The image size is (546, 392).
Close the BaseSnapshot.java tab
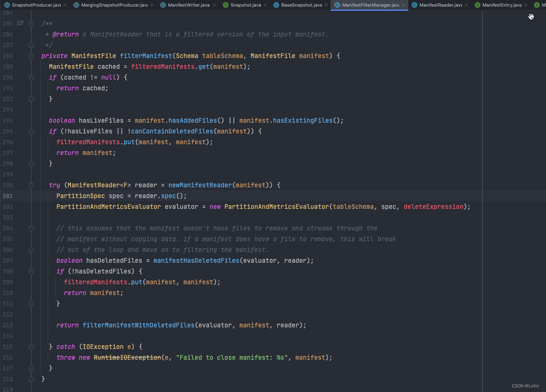pyautogui.click(x=326, y=5)
